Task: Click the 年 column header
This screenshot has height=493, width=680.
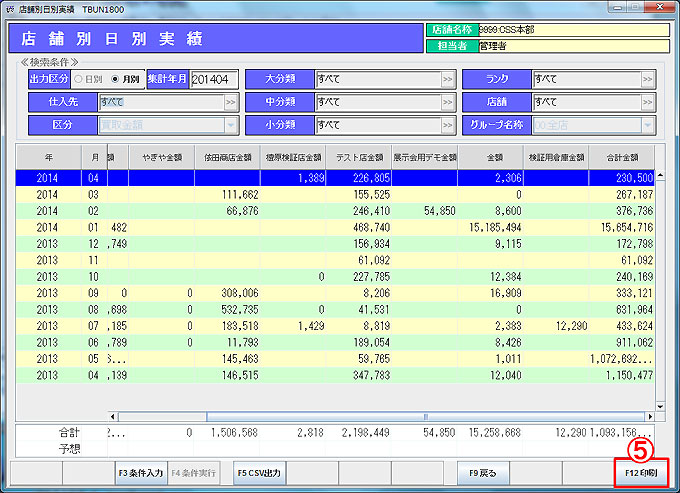Action: coord(49,157)
